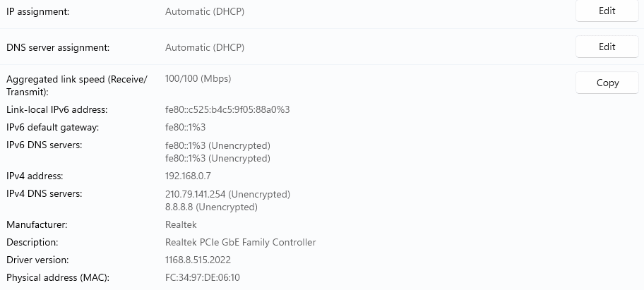Click Automatic (DHCP) value beside DNS server assignment
The height and width of the screenshot is (290, 644).
pyautogui.click(x=205, y=48)
